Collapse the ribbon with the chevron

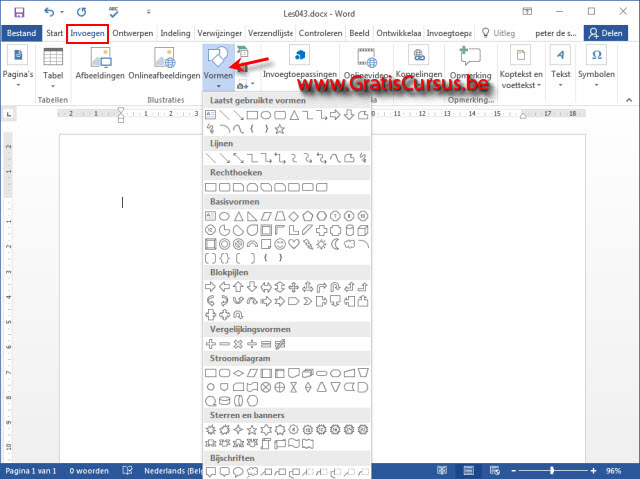pyautogui.click(x=629, y=100)
